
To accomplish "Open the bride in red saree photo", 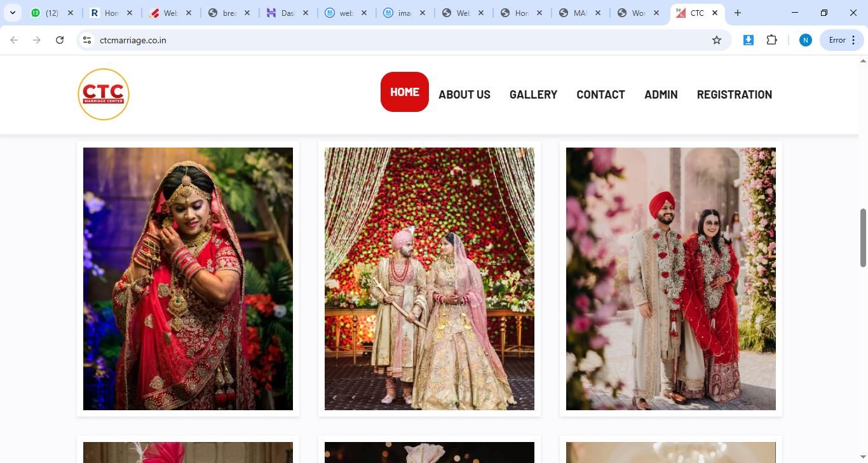I will [x=188, y=279].
